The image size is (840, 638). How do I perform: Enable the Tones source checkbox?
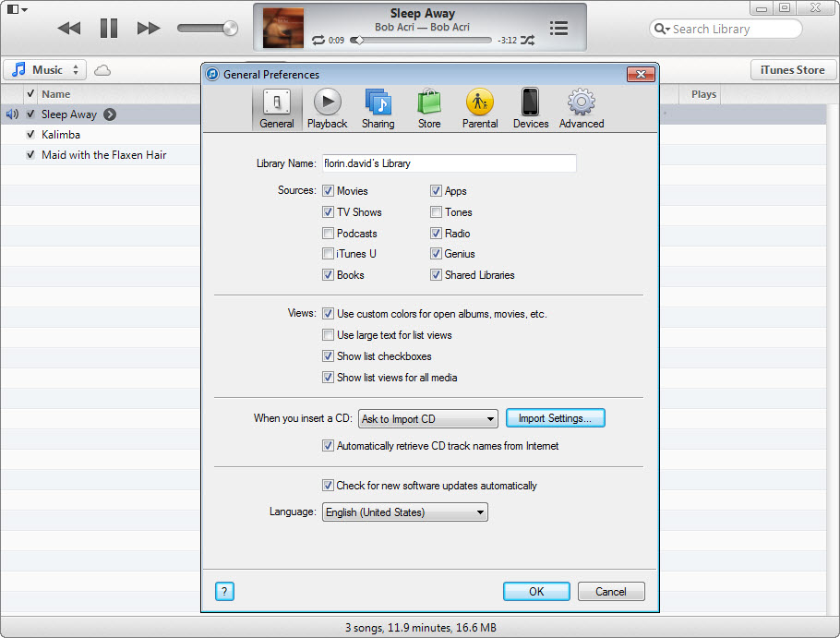point(437,212)
